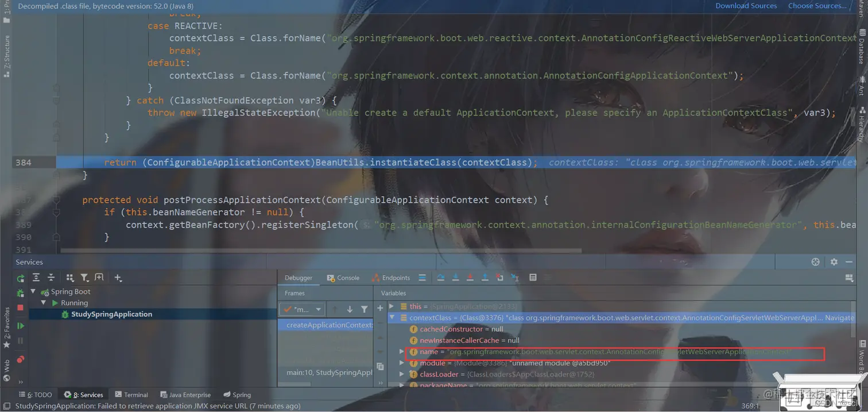Click the Drop Frame icon
This screenshot has height=412, width=868.
point(499,278)
